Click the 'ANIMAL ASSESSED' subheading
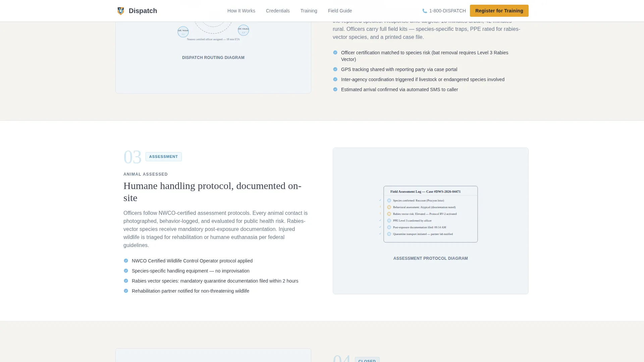 tap(146, 174)
